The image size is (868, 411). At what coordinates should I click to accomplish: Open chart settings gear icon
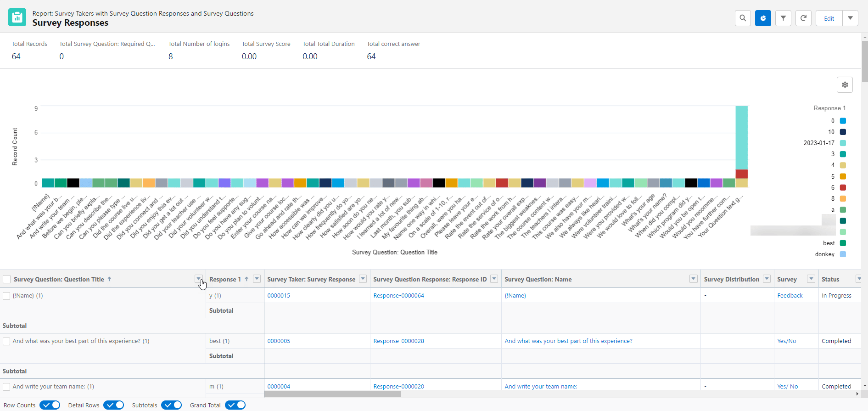click(x=845, y=85)
